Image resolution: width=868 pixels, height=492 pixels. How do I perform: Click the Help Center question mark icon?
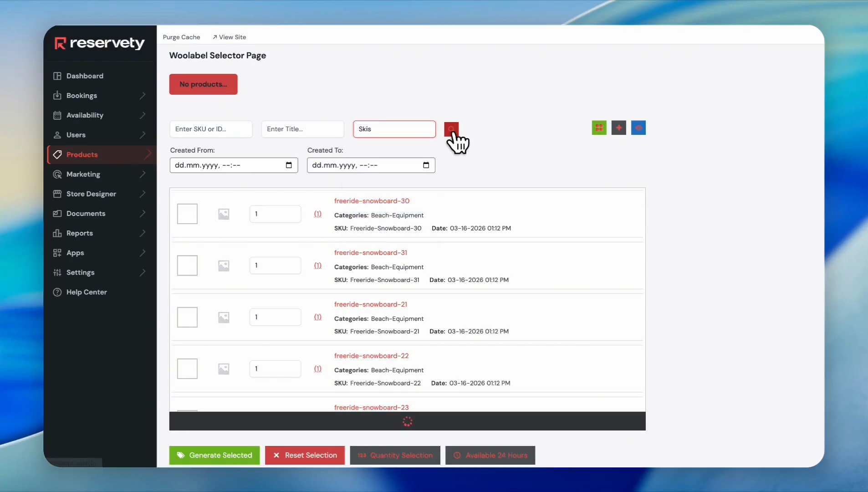[x=57, y=292]
